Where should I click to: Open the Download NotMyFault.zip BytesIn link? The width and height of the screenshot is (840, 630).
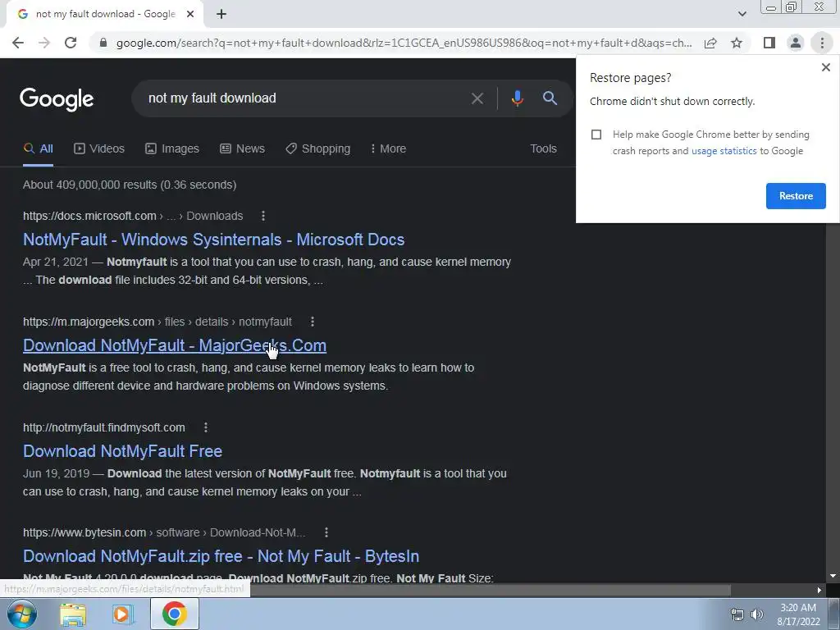click(x=221, y=556)
